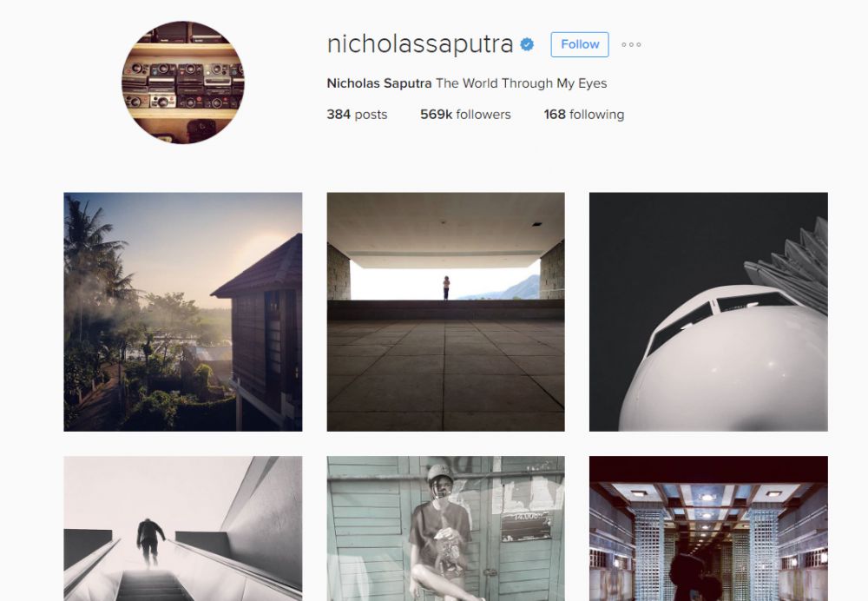The width and height of the screenshot is (868, 601).
Task: Click the blue verified badge icon
Action: coord(527,44)
